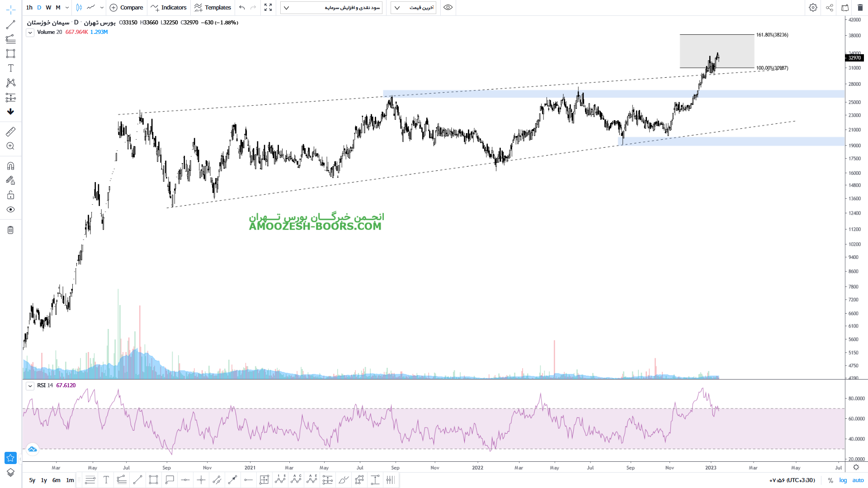Pick the Text annotation tool
This screenshot has height=488, width=868.
click(10, 68)
